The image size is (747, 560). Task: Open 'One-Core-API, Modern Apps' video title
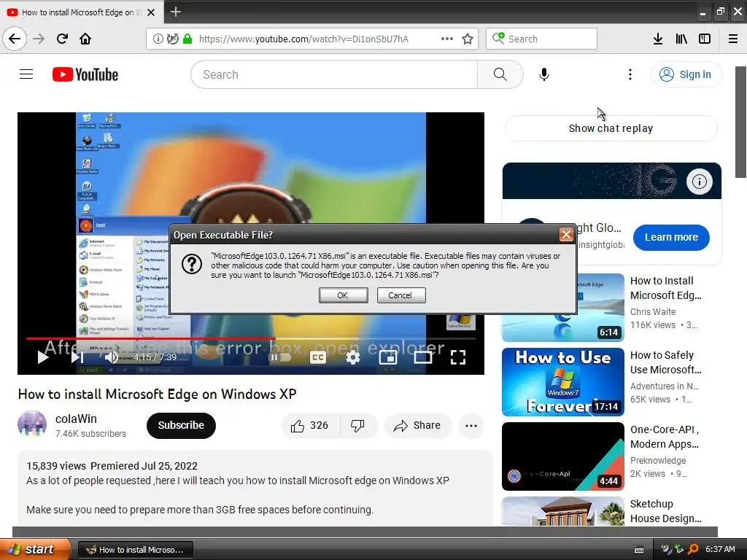(x=665, y=437)
